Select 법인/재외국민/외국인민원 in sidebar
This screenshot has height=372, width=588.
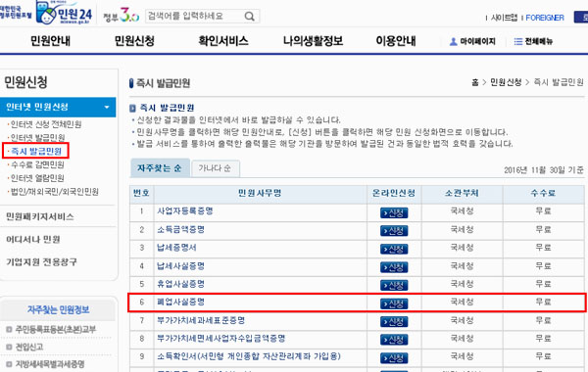pos(54,192)
